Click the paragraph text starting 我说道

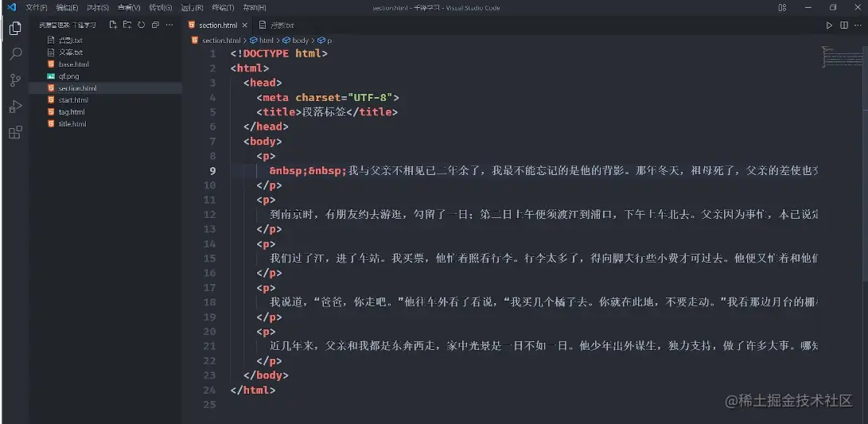point(543,302)
